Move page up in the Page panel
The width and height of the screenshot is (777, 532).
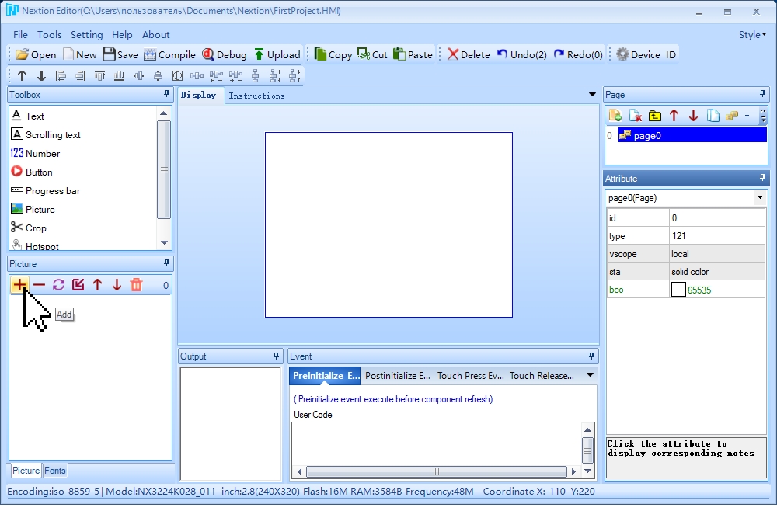674,116
